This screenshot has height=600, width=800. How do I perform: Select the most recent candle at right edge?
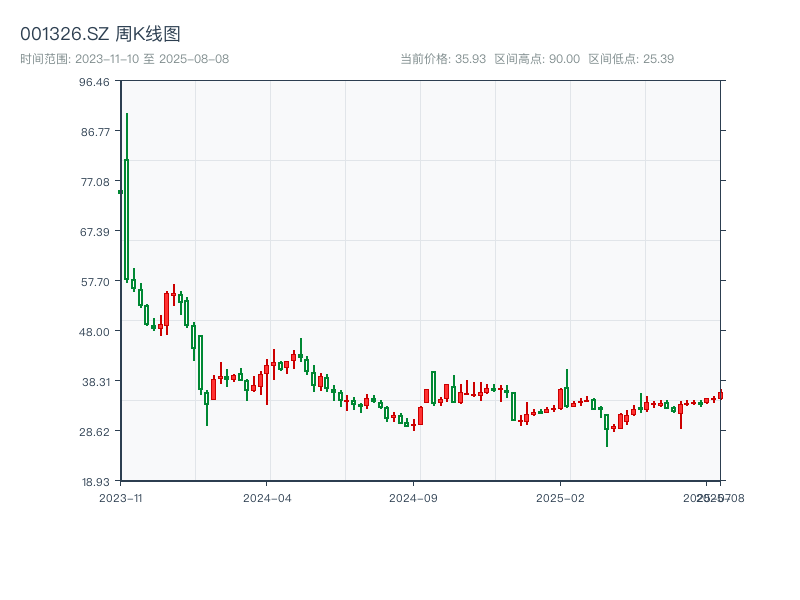[x=720, y=395]
